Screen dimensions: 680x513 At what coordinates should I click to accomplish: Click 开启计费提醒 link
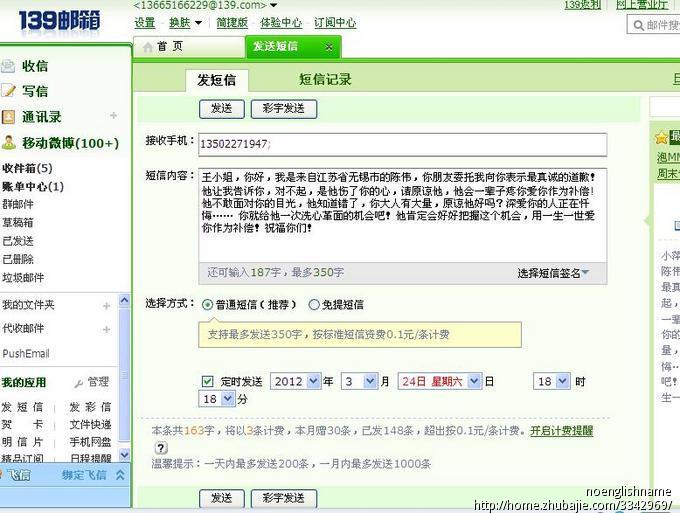click(x=562, y=431)
